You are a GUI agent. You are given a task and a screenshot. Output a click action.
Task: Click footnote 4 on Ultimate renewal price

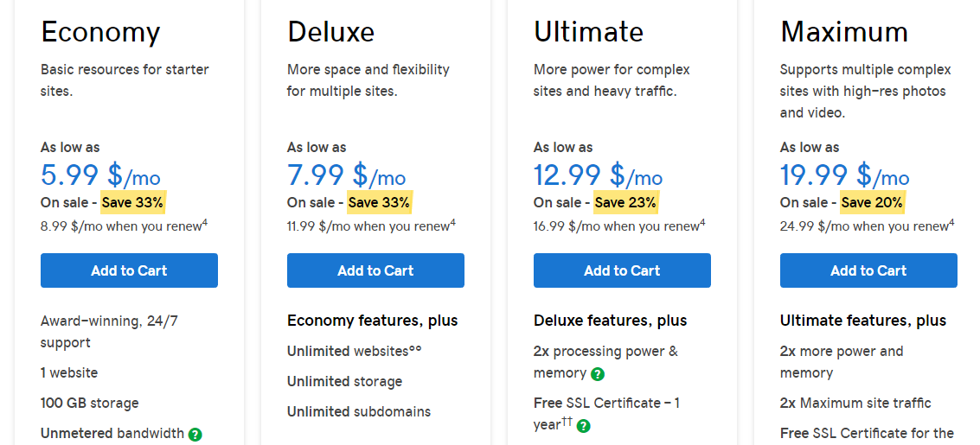pyautogui.click(x=701, y=221)
